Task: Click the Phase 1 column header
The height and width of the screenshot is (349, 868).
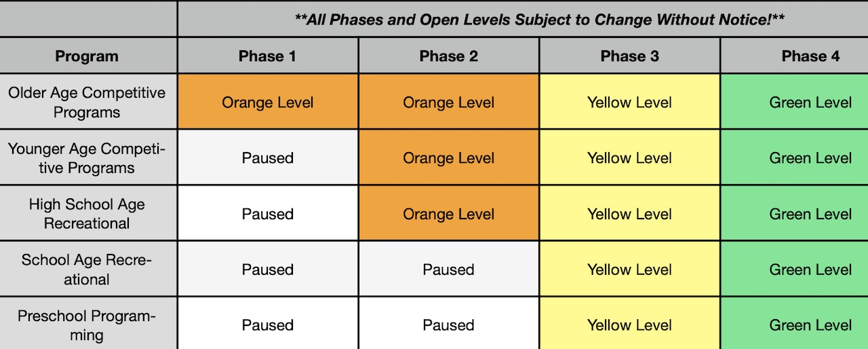Action: [x=267, y=56]
